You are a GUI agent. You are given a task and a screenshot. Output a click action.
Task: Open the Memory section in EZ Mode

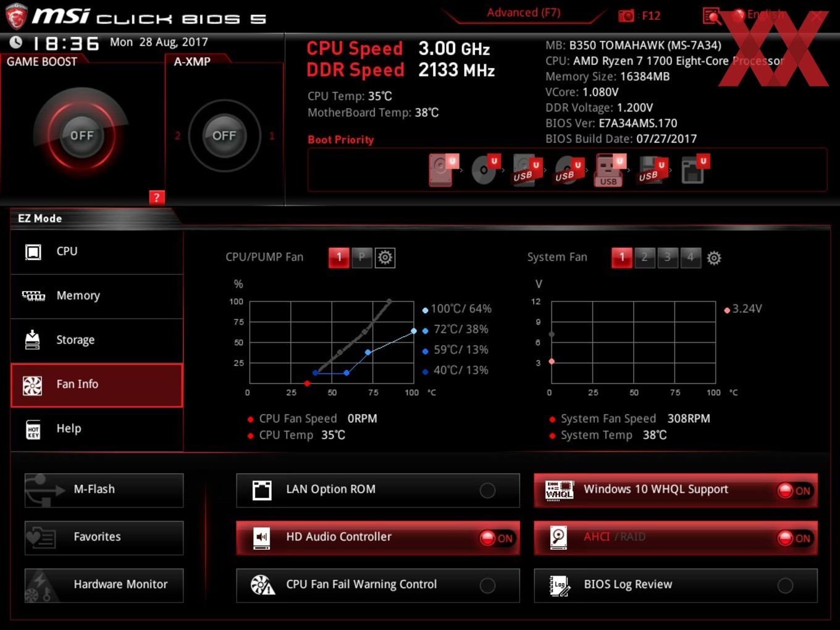(97, 296)
